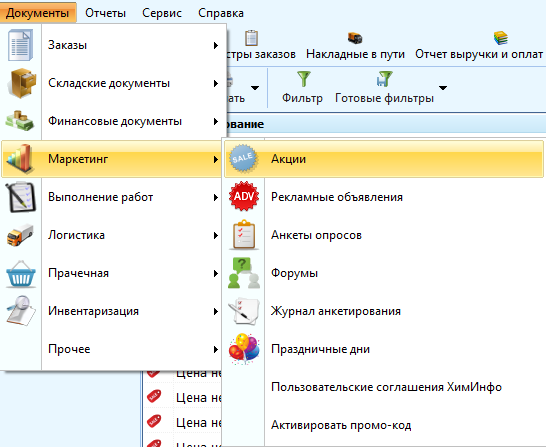Select Инвентаризация menu entry
This screenshot has height=447, width=546.
111,311
